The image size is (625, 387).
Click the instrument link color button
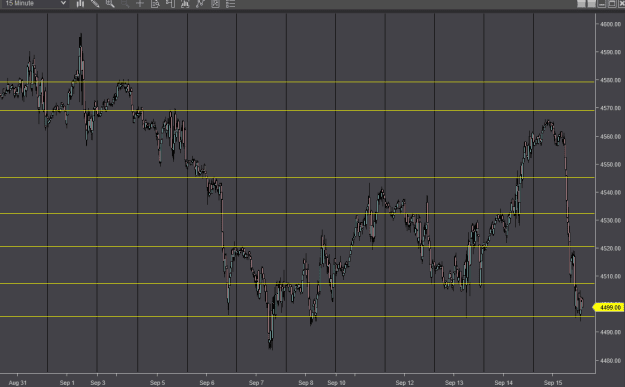[581, 4]
